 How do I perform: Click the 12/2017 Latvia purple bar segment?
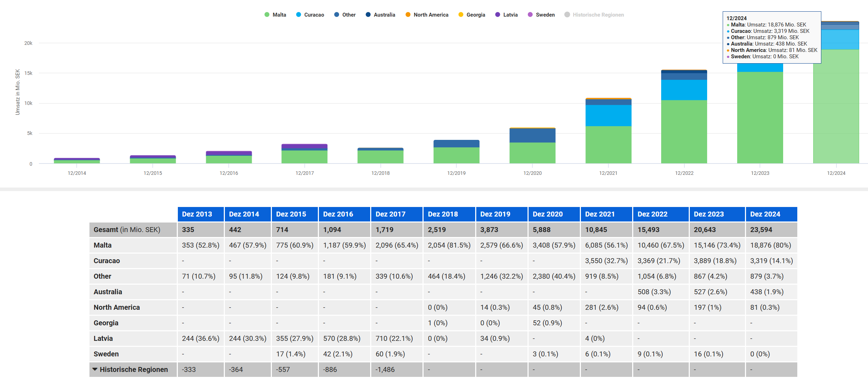304,147
